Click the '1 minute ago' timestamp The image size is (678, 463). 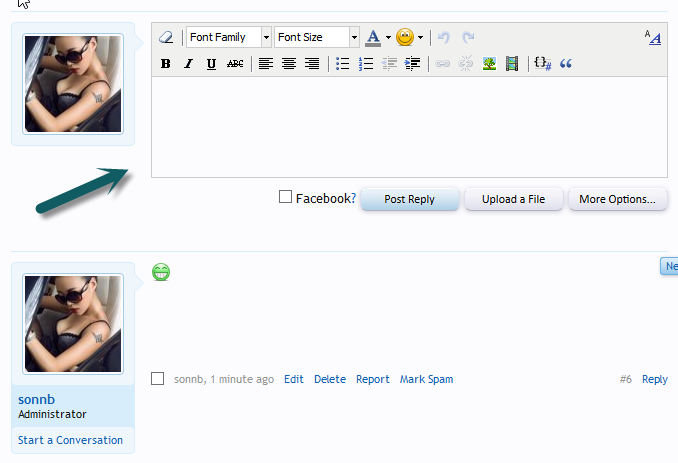point(242,379)
